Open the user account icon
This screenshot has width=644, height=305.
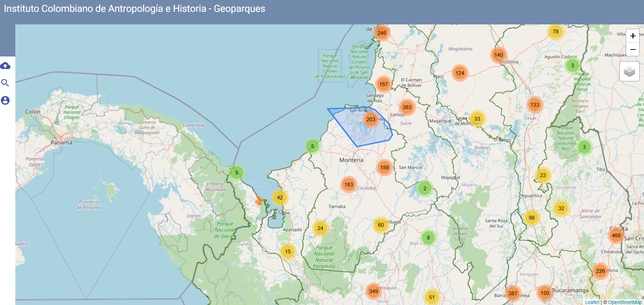pos(5,100)
